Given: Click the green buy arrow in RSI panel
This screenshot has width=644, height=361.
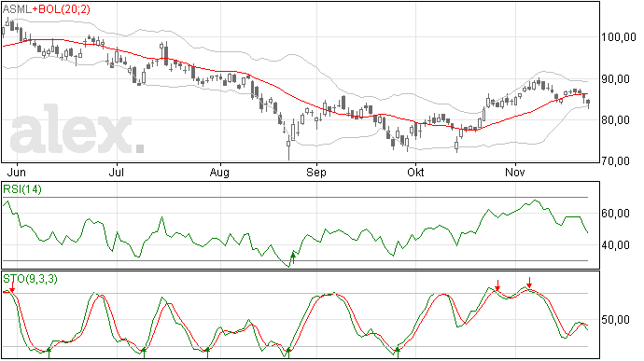Looking at the screenshot, I should [293, 258].
